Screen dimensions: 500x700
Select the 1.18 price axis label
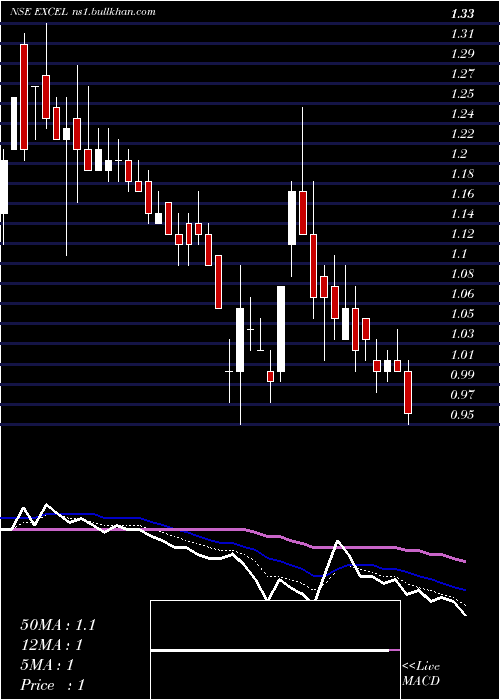click(462, 174)
